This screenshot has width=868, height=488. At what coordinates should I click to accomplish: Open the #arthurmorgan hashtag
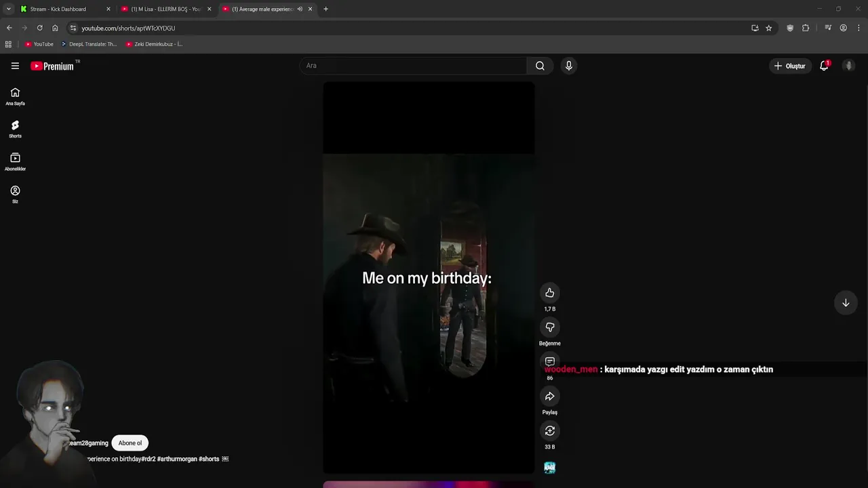(177, 459)
